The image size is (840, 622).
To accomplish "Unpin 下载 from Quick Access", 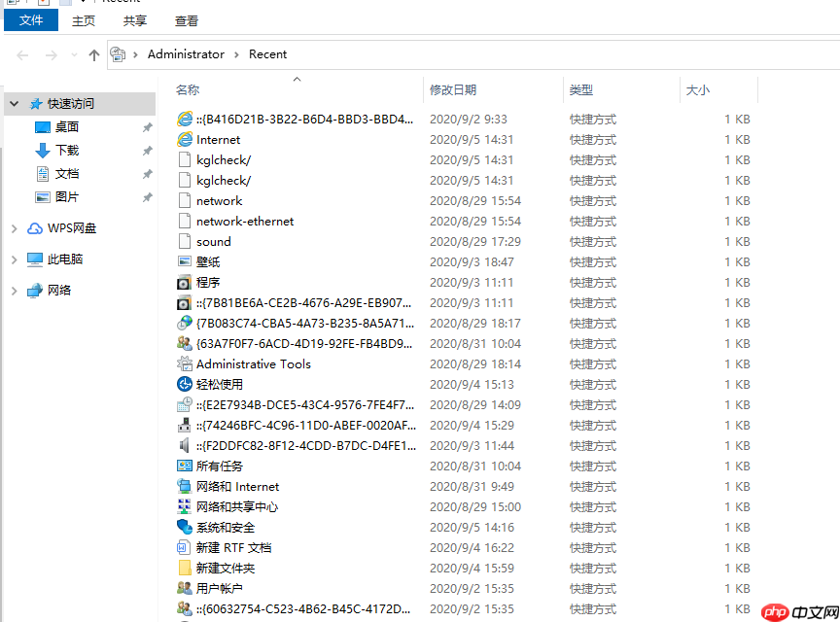I will pos(147,150).
